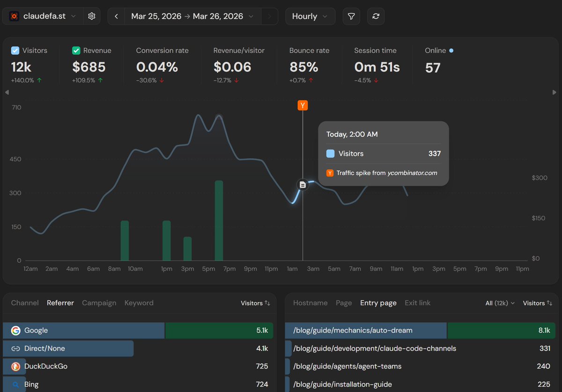Click the light blue Visitors swatch in tooltip

(330, 154)
